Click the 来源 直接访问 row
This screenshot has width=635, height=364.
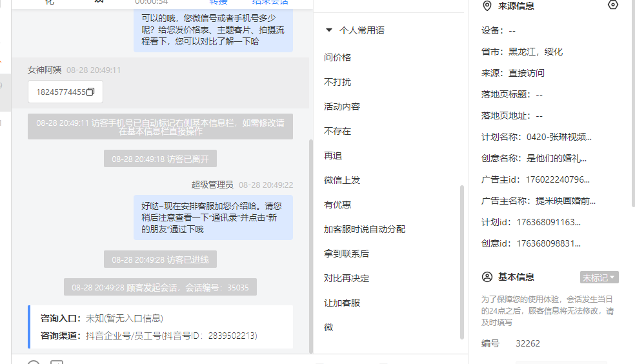[512, 74]
